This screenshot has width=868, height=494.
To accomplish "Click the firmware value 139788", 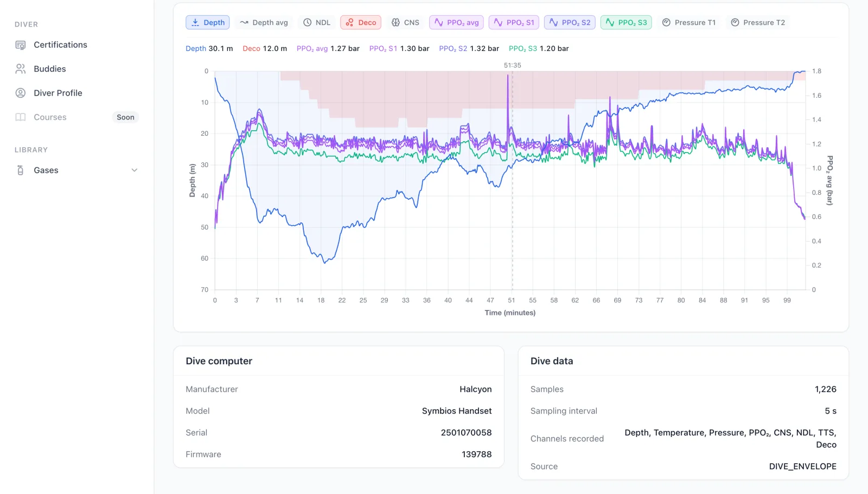I will (477, 454).
